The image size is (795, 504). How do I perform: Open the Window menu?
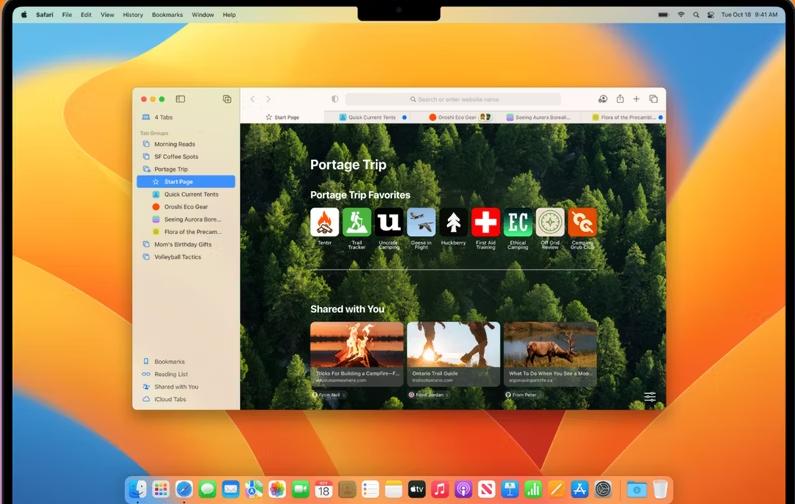[203, 15]
